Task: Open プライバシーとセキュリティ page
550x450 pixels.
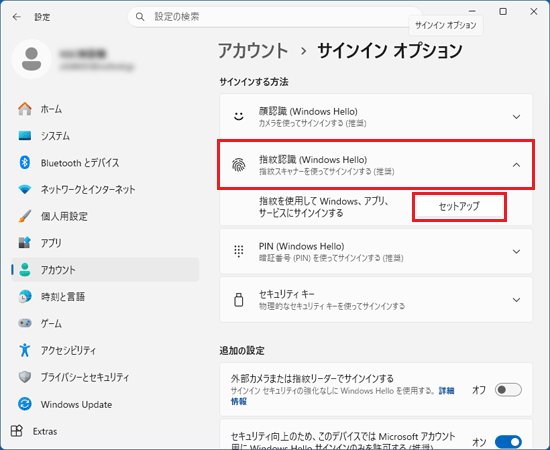Action: [105, 377]
